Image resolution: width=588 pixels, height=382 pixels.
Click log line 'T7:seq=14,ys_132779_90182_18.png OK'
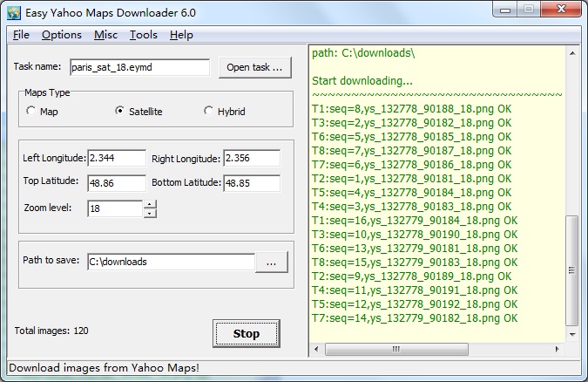click(x=415, y=318)
